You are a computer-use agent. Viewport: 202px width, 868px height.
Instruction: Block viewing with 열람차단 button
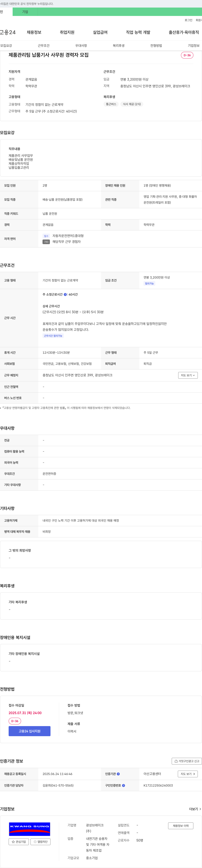[x=41, y=842]
